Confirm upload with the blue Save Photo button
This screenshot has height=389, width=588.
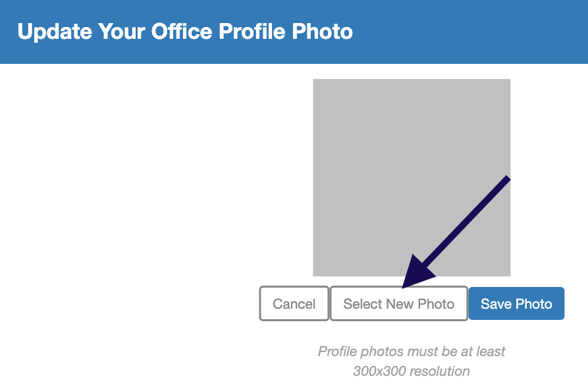tap(516, 303)
